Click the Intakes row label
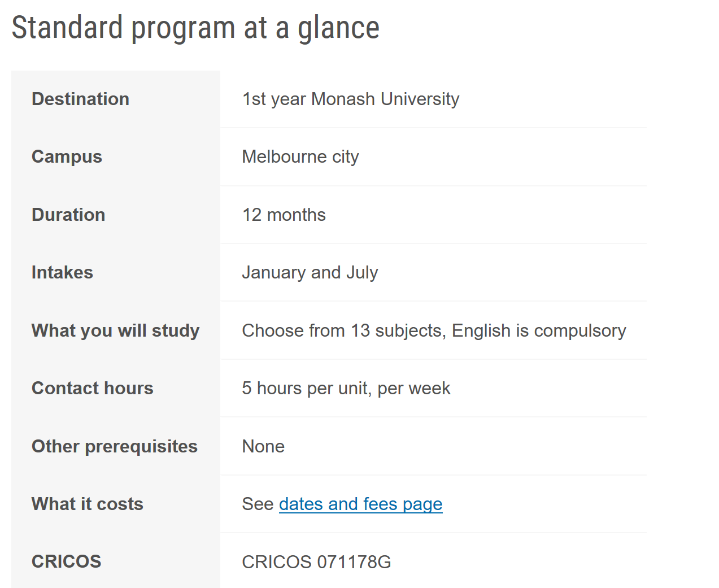719x588 pixels. 62,272
